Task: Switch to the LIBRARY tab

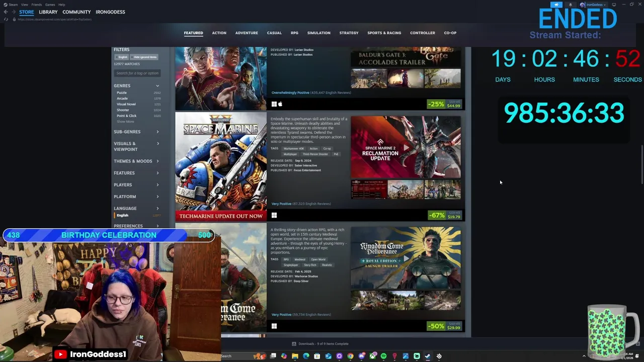Action: pyautogui.click(x=48, y=12)
